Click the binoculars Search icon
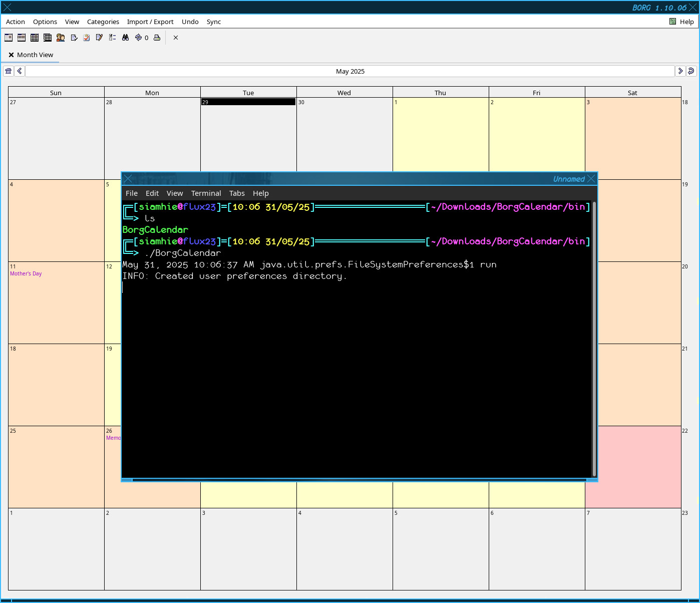The image size is (700, 603). pos(125,38)
